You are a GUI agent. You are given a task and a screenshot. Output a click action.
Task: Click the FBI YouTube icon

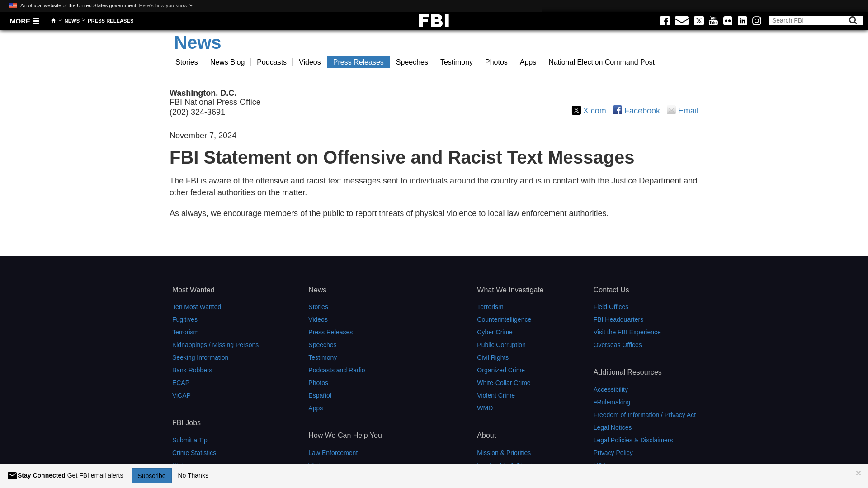[713, 20]
